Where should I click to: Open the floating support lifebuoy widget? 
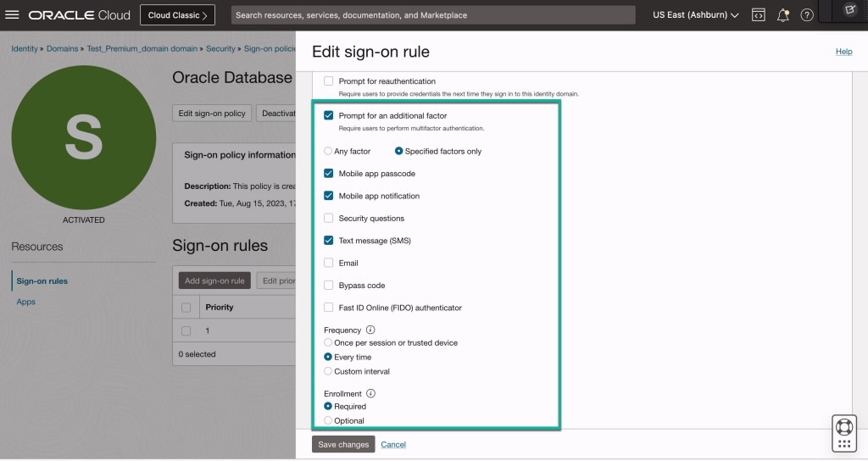(x=843, y=426)
